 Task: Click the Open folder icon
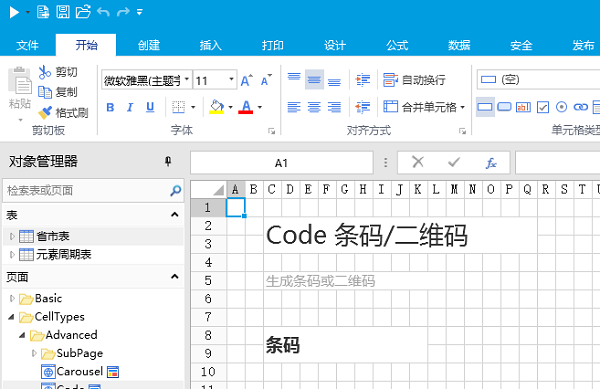[83, 12]
